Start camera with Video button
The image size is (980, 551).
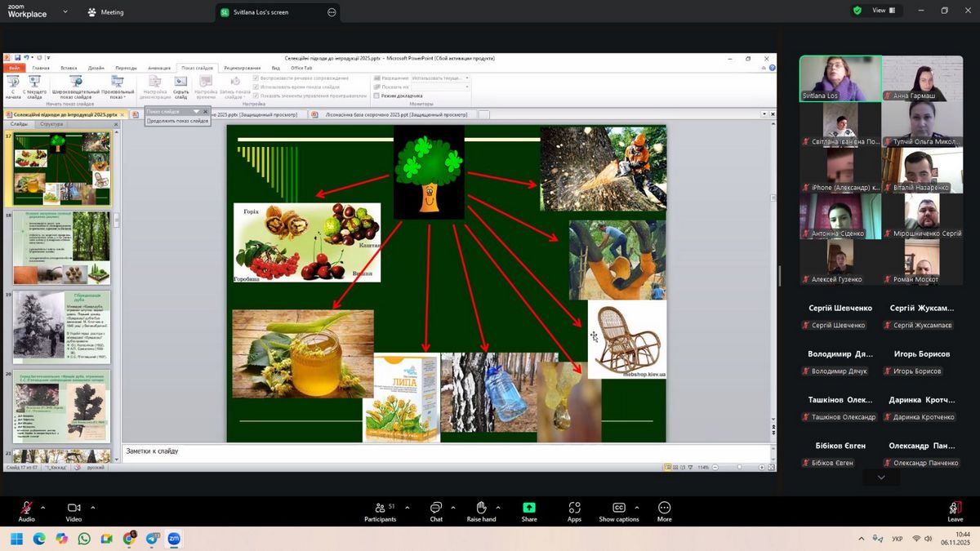point(73,510)
